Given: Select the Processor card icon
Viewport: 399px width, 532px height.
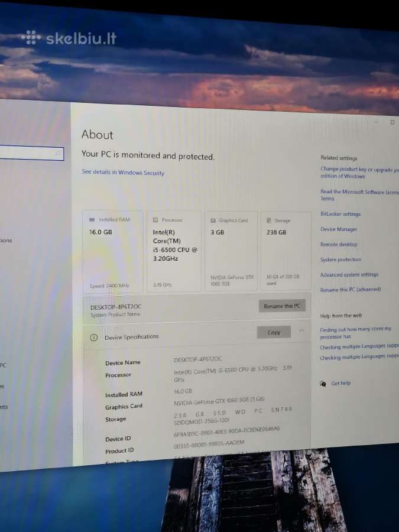Looking at the screenshot, I should click(x=155, y=220).
